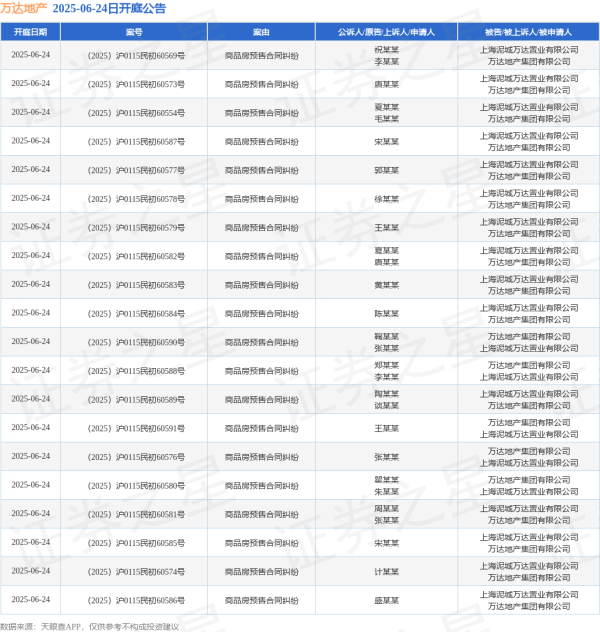Image resolution: width=600 pixels, height=632 pixels.
Task: Select the 开庭日期 column header
Action: (31, 32)
